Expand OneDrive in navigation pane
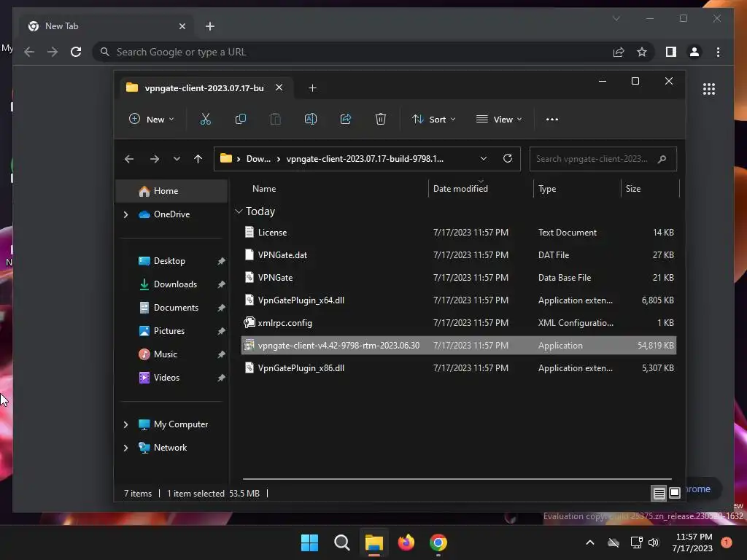 125,215
